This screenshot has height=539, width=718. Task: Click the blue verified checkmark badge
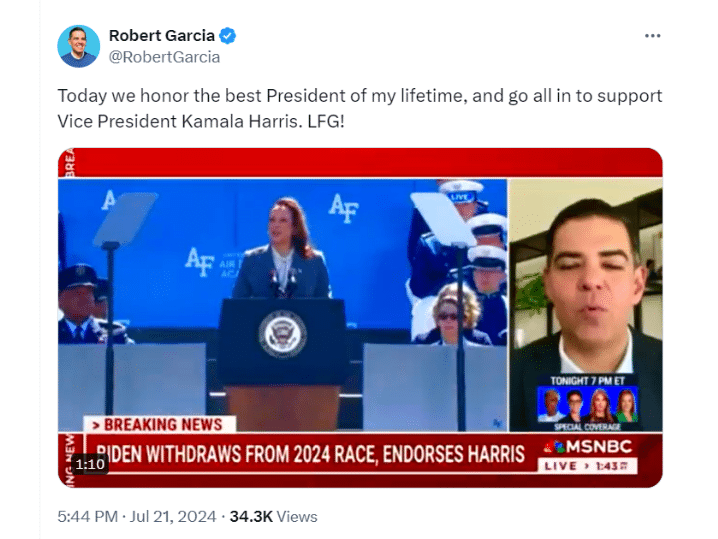228,36
